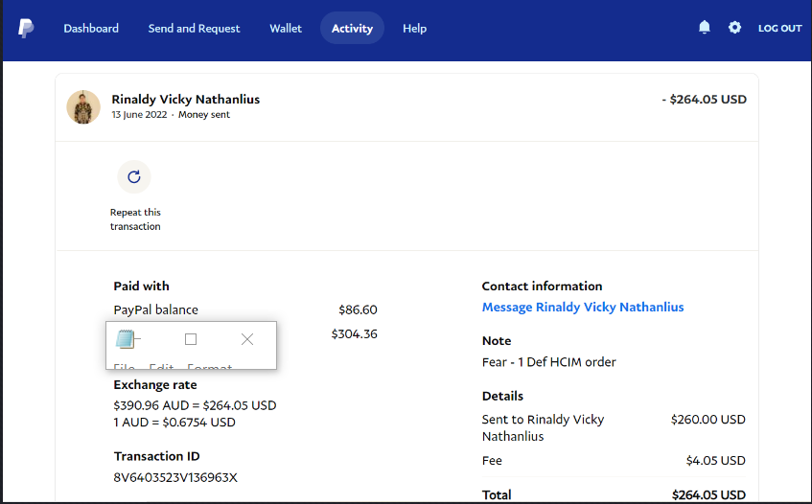Screen dimensions: 812x504
Task: Open the notifications bell
Action: (x=705, y=28)
